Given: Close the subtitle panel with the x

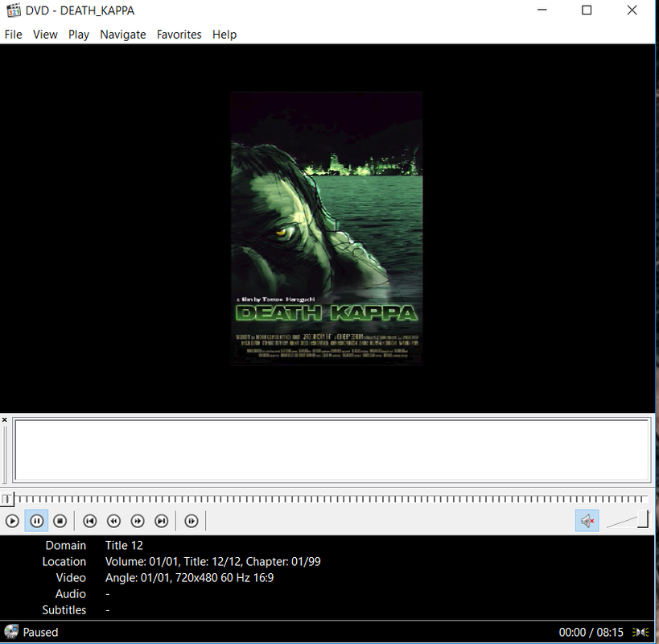Looking at the screenshot, I should pos(5,419).
